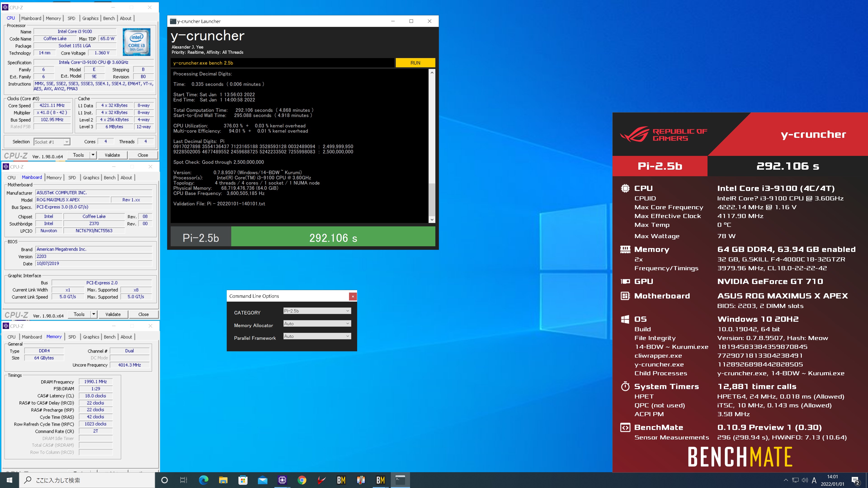The height and width of the screenshot is (488, 868).
Task: Click Validate in the Mainboard CPU-Z window
Action: coord(113,314)
